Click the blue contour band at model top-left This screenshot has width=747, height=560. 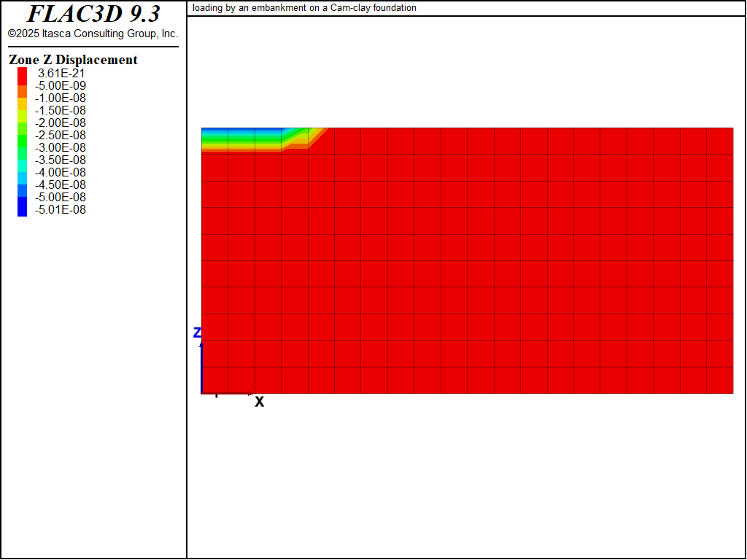pyautogui.click(x=233, y=131)
